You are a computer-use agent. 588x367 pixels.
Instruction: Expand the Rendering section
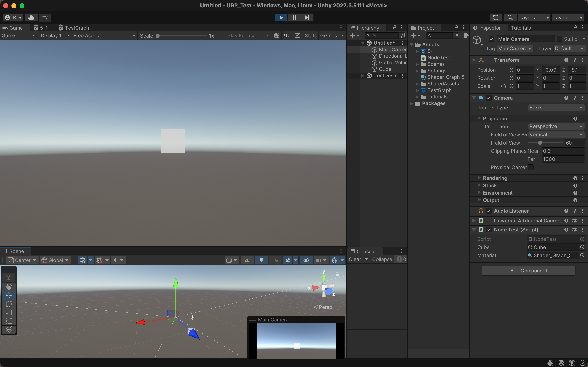tap(479, 178)
